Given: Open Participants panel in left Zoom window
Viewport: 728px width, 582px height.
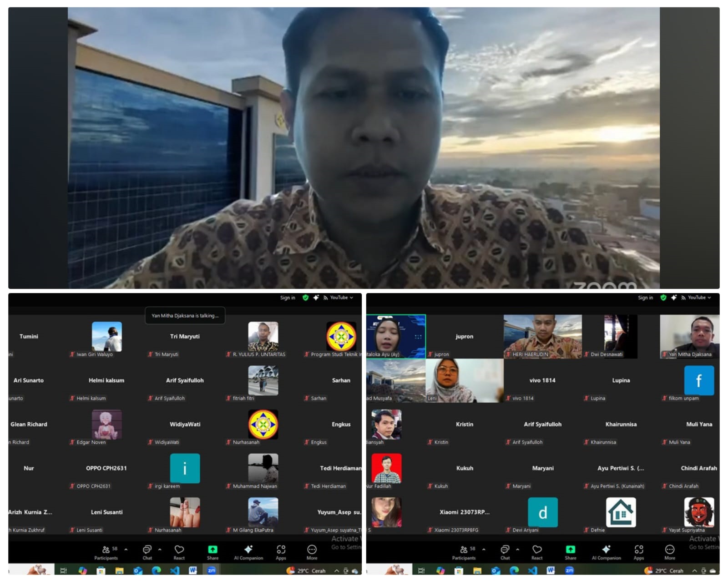Looking at the screenshot, I should point(106,552).
